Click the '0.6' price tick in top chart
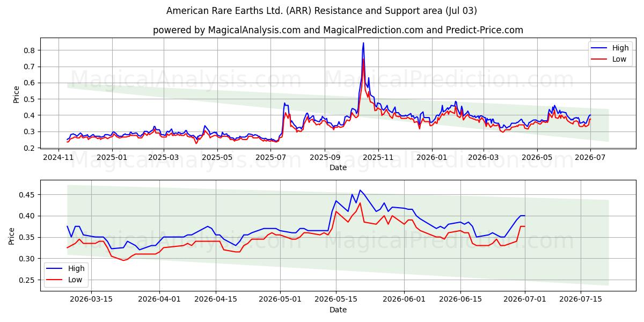644x322 pixels. click(30, 83)
